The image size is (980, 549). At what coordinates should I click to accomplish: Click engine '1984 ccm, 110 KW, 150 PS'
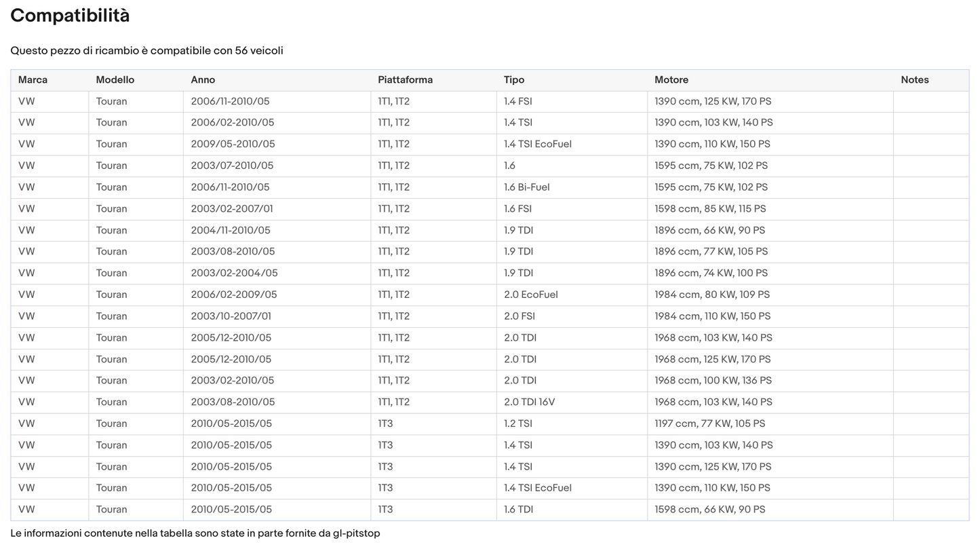(712, 316)
